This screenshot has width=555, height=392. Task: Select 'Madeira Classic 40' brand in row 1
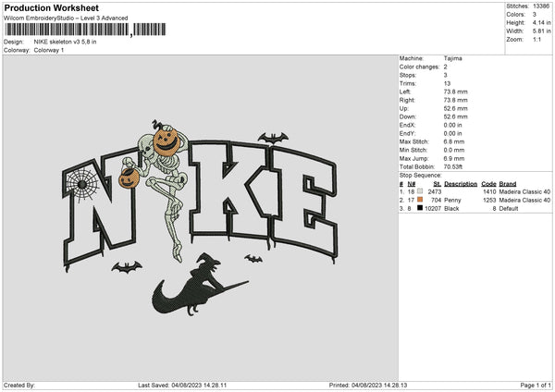coord(524,191)
